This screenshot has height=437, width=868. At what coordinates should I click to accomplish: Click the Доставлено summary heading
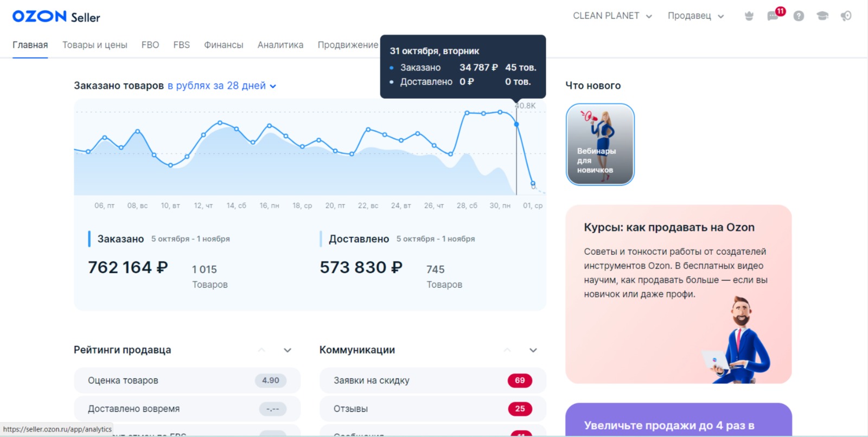(x=359, y=239)
